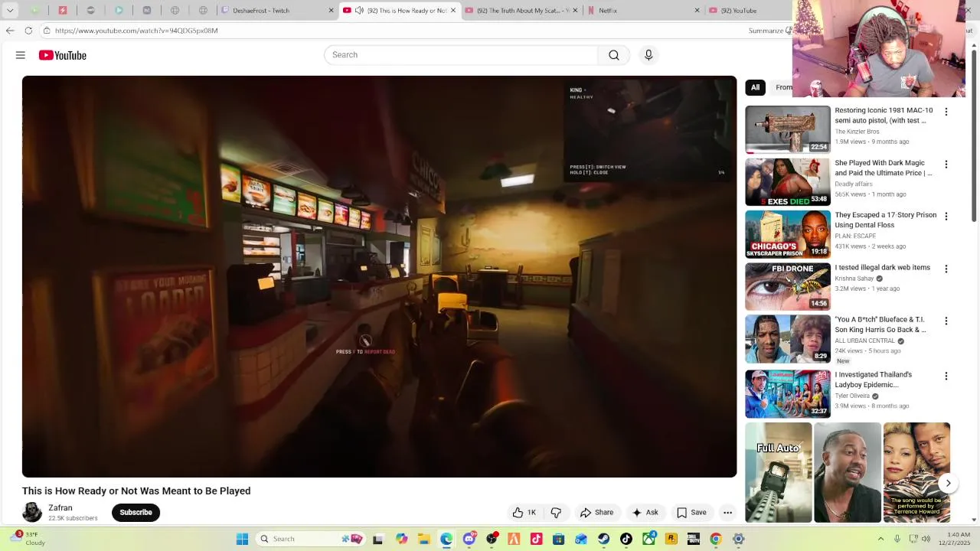Click the search magnifier button
Screen dimensions: 980x551
(x=614, y=55)
